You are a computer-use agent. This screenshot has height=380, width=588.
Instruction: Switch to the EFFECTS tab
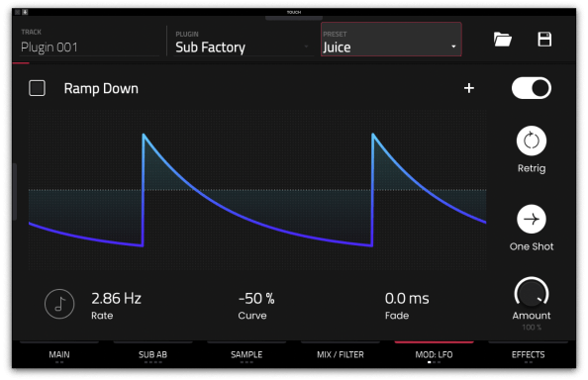528,354
